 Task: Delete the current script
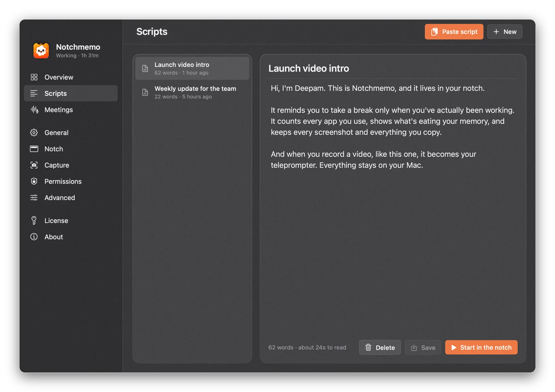pos(380,347)
